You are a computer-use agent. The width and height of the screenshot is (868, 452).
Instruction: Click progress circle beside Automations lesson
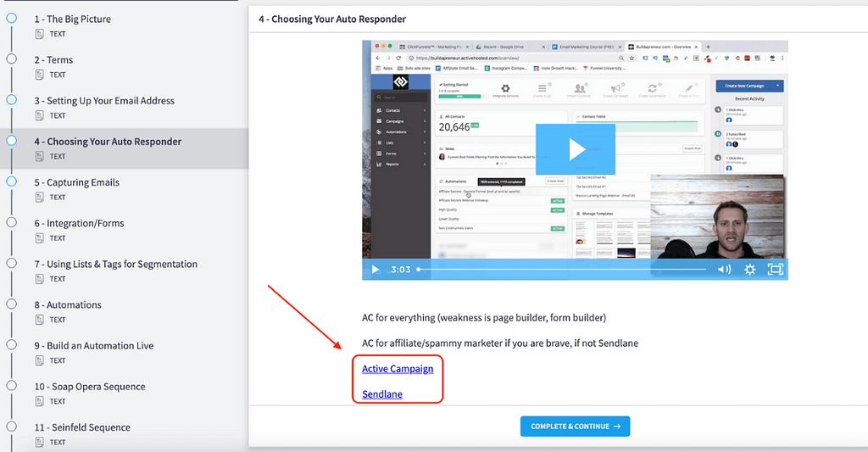click(x=11, y=304)
